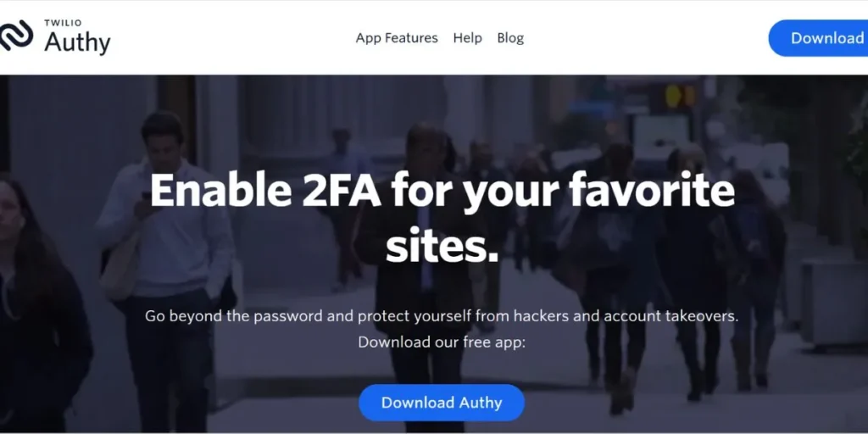The height and width of the screenshot is (434, 868).
Task: Click the Authy wordmark in header
Action: tap(77, 42)
